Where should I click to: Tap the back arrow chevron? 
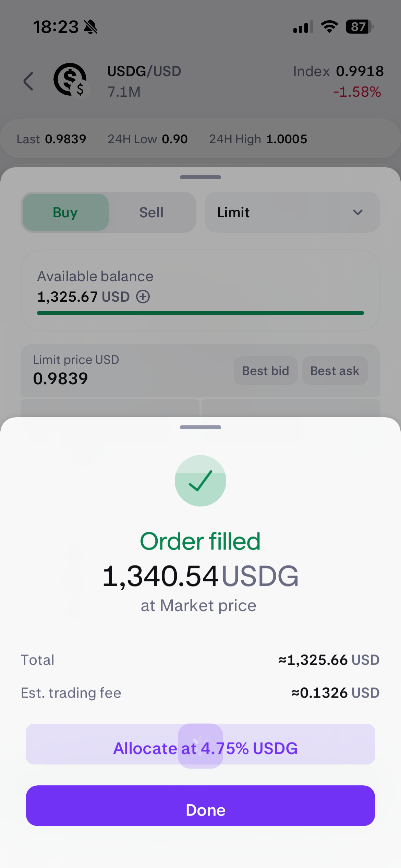(x=29, y=81)
